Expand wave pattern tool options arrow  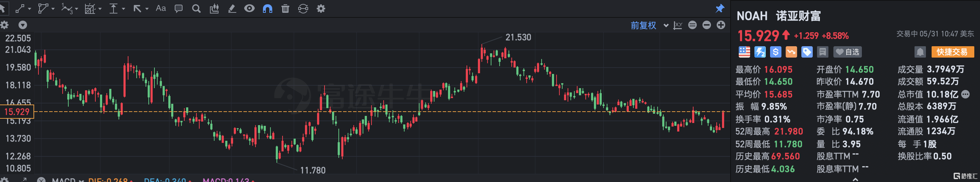(77, 9)
